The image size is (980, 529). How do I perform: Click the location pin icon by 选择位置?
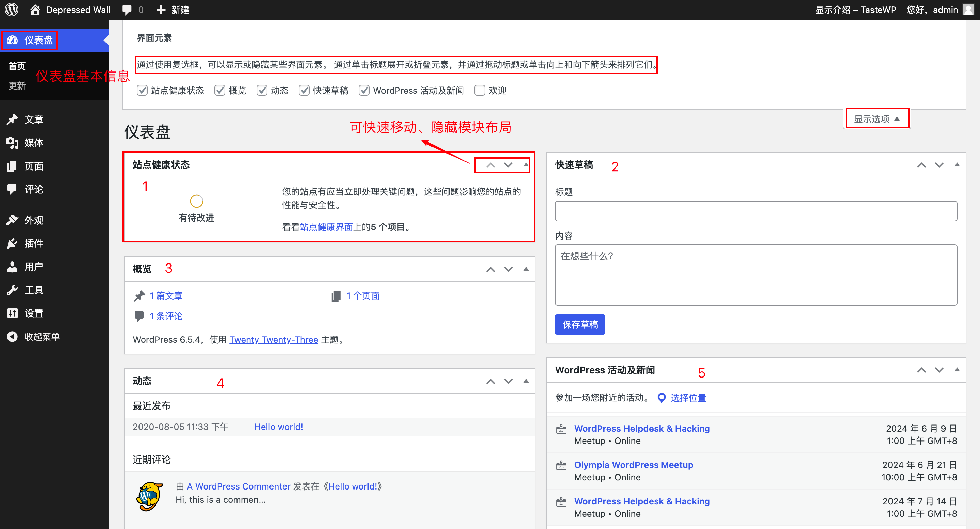point(662,398)
